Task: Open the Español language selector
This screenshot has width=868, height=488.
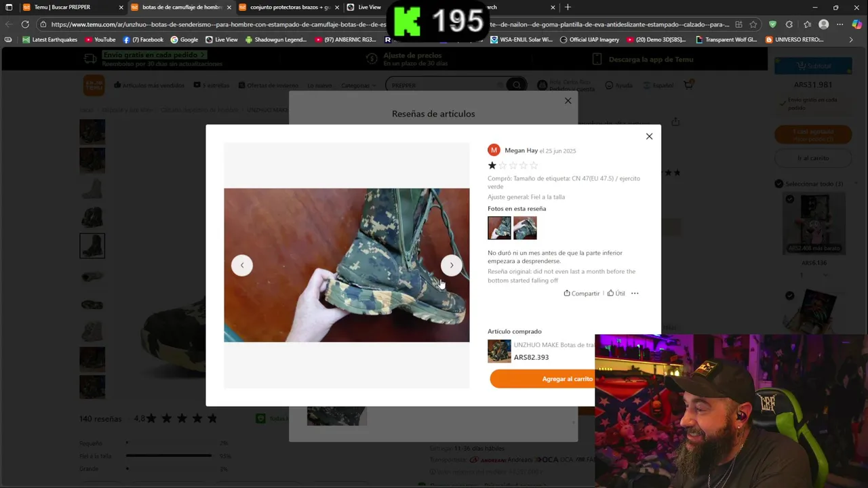Action: 658,85
